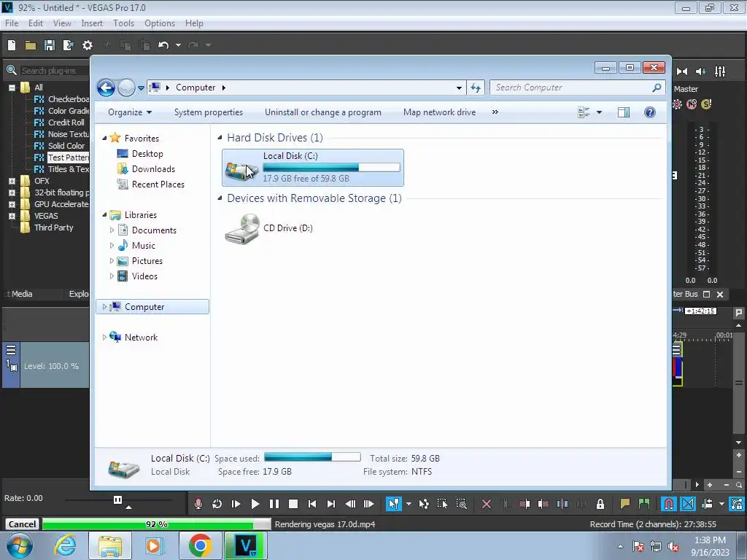
Task: Select Solid Color media generator
Action: tap(66, 146)
